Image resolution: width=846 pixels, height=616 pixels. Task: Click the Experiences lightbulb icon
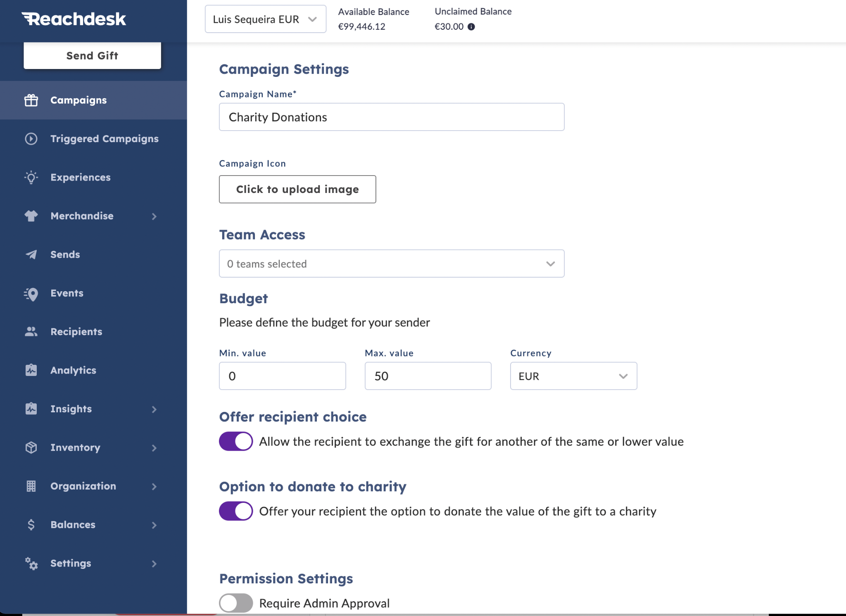[x=31, y=177]
